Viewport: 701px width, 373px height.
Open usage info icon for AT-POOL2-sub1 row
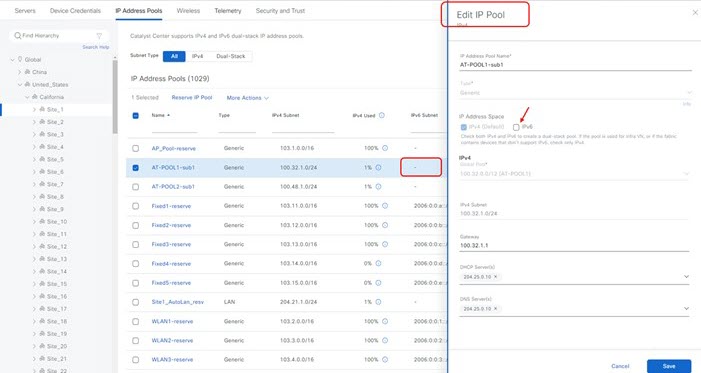click(378, 186)
